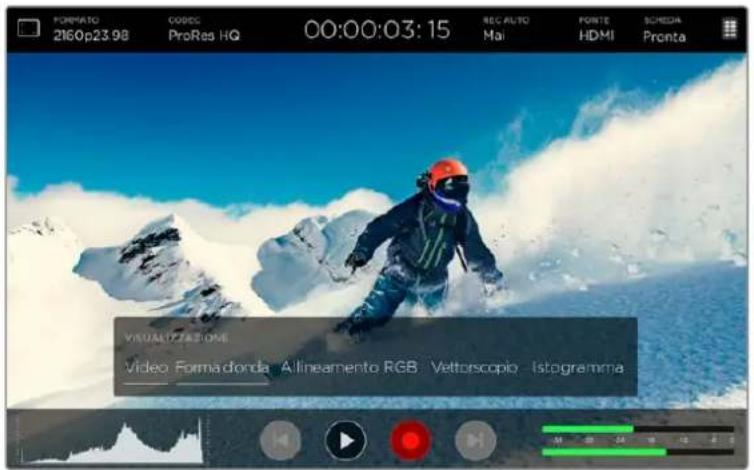Tap the 00:00:03:15 timecode display

pyautogui.click(x=377, y=30)
